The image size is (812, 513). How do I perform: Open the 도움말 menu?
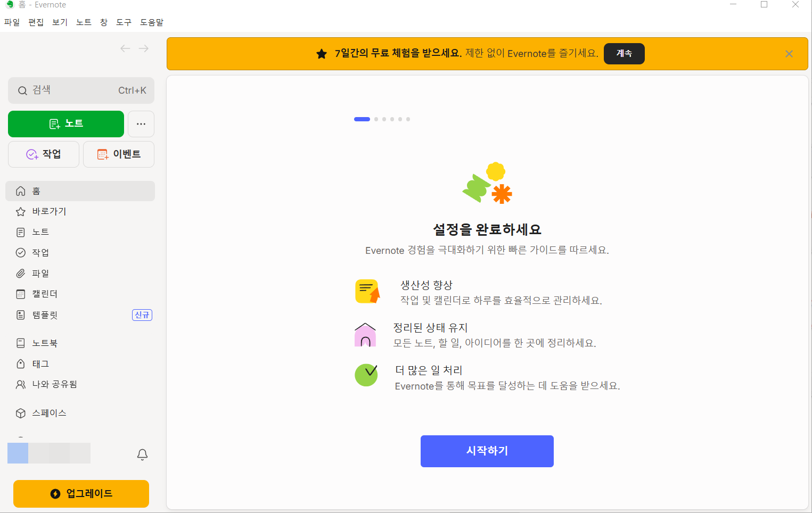pyautogui.click(x=152, y=22)
